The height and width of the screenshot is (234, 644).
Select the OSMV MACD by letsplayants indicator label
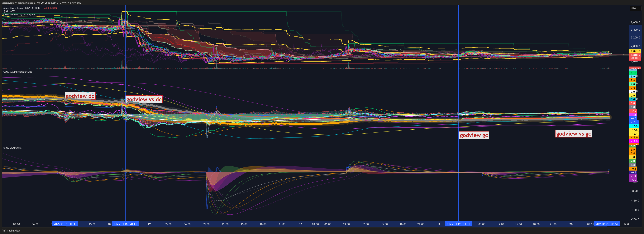point(17,72)
